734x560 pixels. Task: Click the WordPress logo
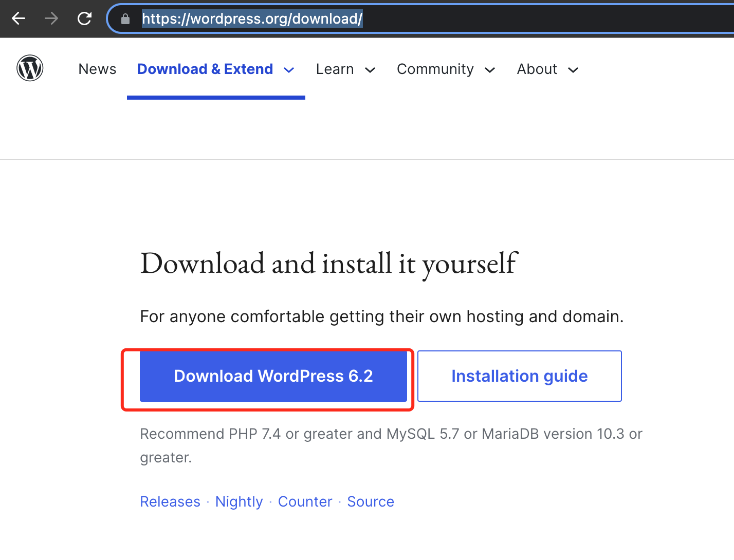tap(30, 68)
